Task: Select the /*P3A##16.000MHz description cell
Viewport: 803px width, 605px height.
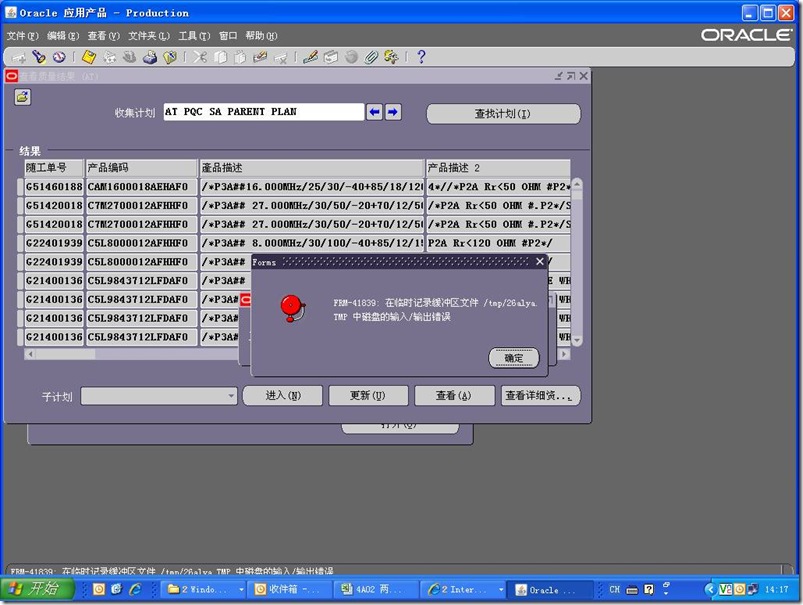Action: pyautogui.click(x=312, y=187)
